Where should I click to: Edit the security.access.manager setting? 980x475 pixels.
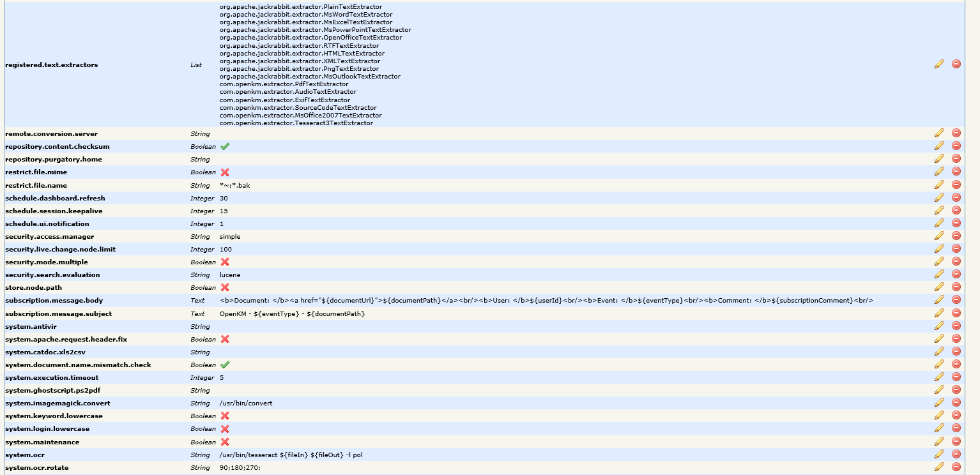(938, 236)
